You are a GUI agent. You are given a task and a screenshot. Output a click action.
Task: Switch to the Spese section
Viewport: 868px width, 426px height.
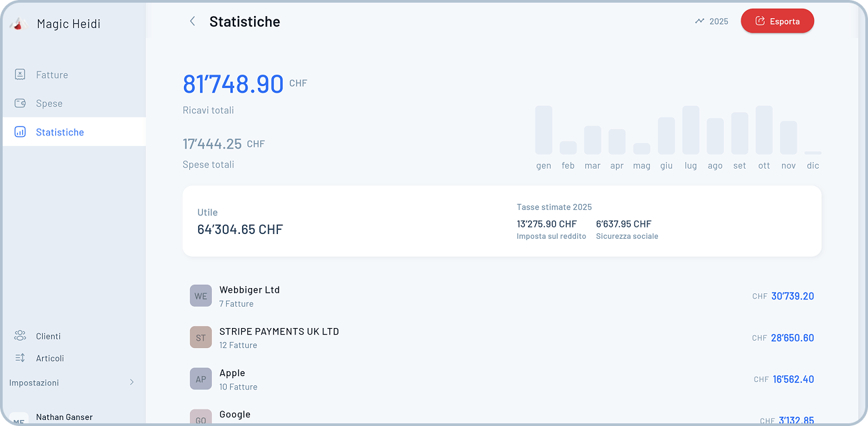tap(49, 103)
